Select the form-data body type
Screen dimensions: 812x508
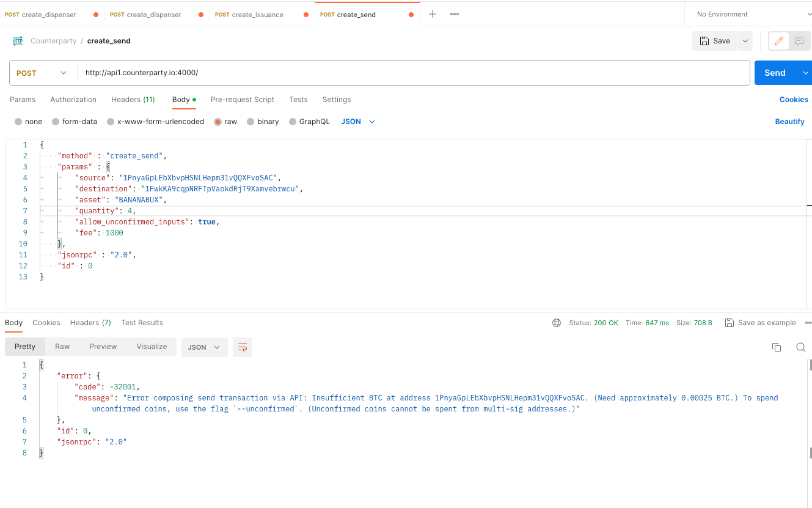click(56, 122)
